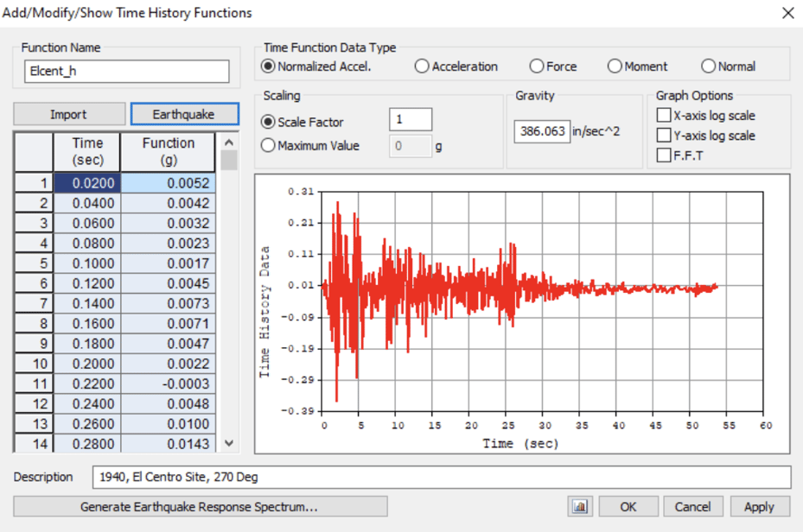Click function value 0.0047
This screenshot has height=532, width=803.
tap(168, 343)
